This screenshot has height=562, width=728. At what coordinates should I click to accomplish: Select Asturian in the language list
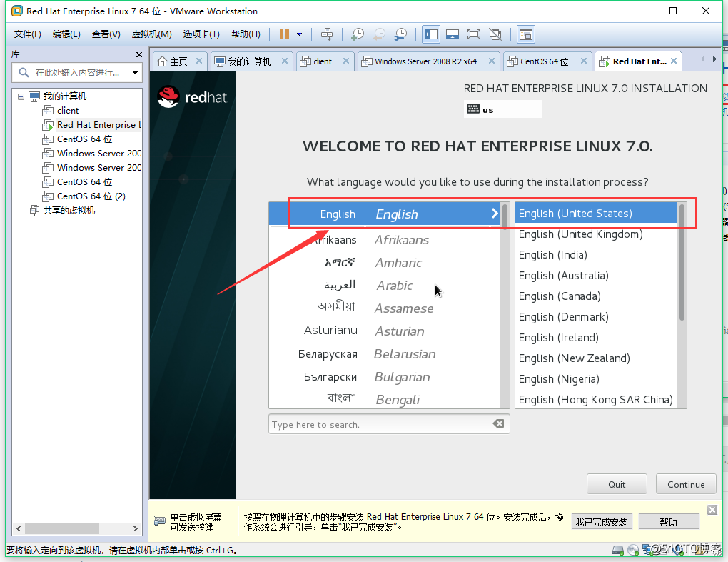pyautogui.click(x=385, y=331)
